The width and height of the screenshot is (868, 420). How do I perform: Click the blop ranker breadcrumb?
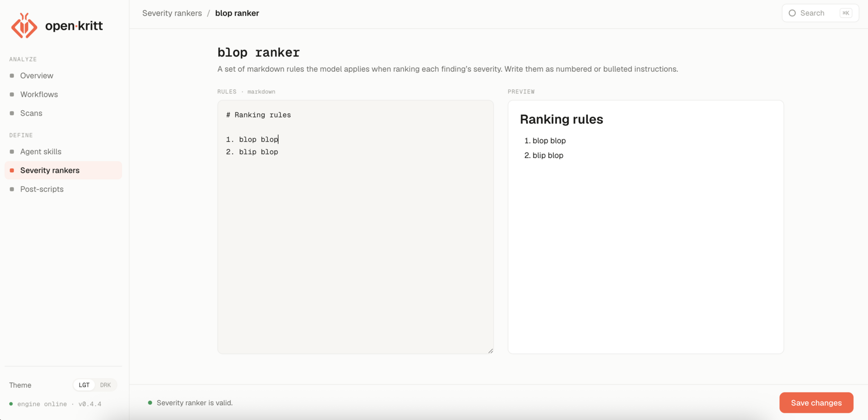click(x=237, y=13)
